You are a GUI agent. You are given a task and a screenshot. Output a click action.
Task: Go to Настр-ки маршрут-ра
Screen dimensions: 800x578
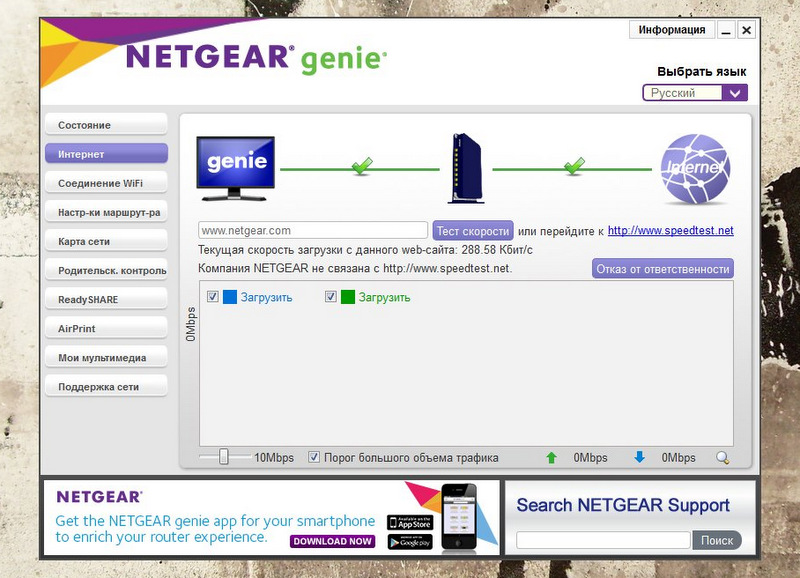pyautogui.click(x=106, y=212)
